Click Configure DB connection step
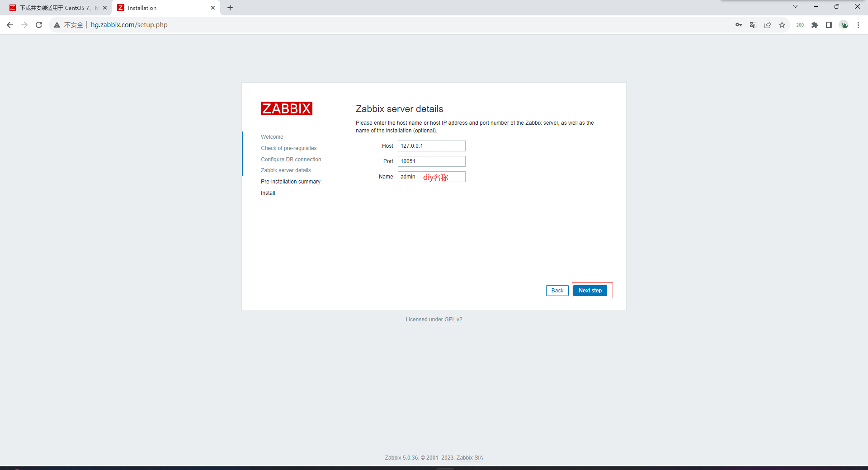This screenshot has width=868, height=470. [x=291, y=160]
